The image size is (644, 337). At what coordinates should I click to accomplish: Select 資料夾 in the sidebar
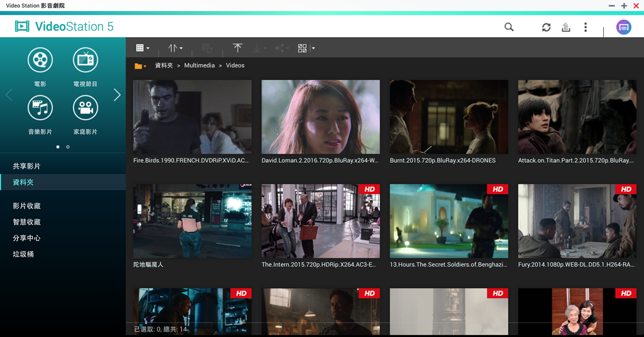[63, 182]
